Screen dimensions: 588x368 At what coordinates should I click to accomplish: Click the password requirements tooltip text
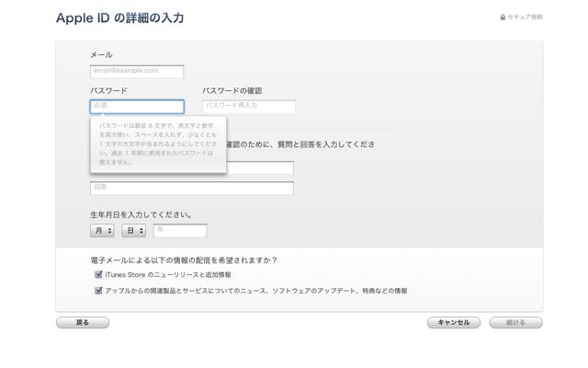point(158,144)
